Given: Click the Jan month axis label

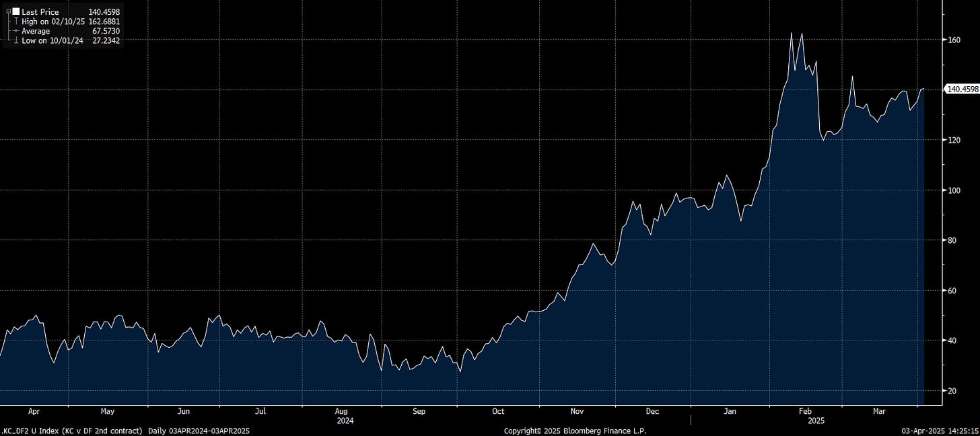Looking at the screenshot, I should (x=731, y=410).
